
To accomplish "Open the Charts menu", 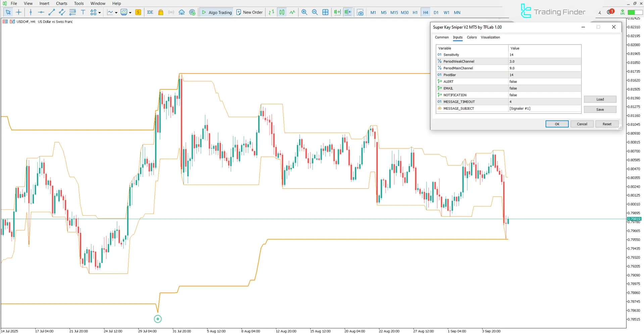I will pyautogui.click(x=61, y=3).
